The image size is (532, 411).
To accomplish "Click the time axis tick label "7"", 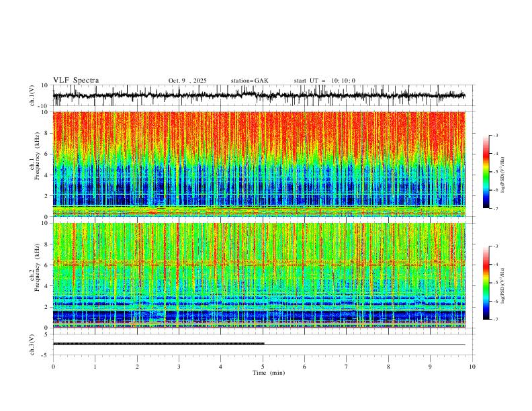I will (x=347, y=367).
